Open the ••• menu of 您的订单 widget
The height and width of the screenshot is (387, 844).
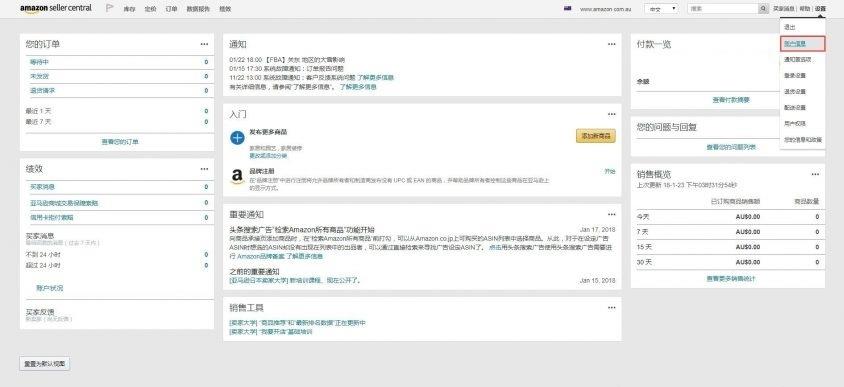pos(204,44)
